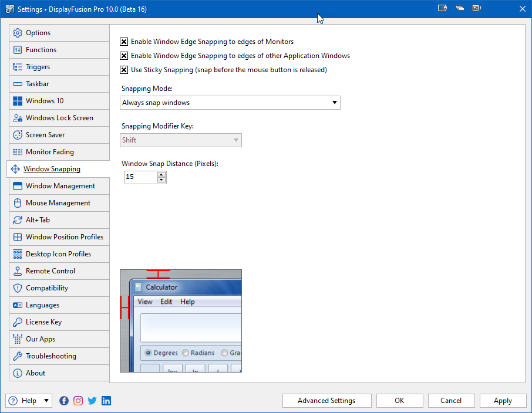532x413 pixels.
Task: Expand the Help button dropdown arrow
Action: 46,401
